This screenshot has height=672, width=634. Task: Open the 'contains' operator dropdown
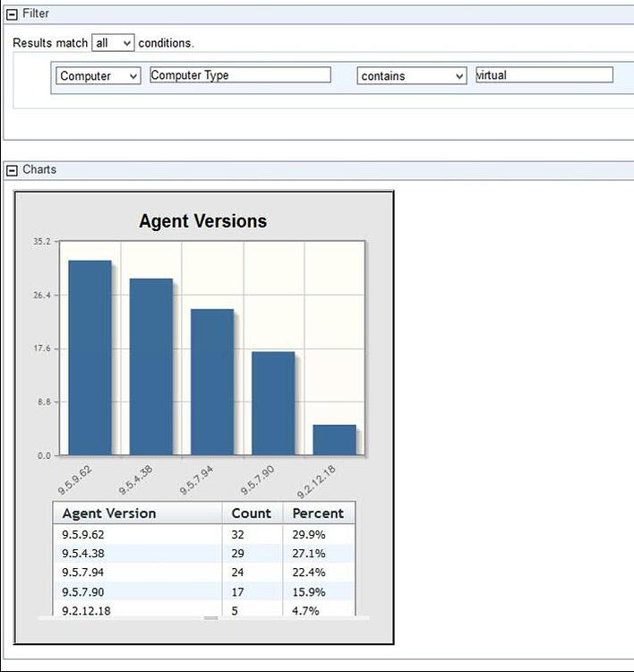pyautogui.click(x=412, y=76)
